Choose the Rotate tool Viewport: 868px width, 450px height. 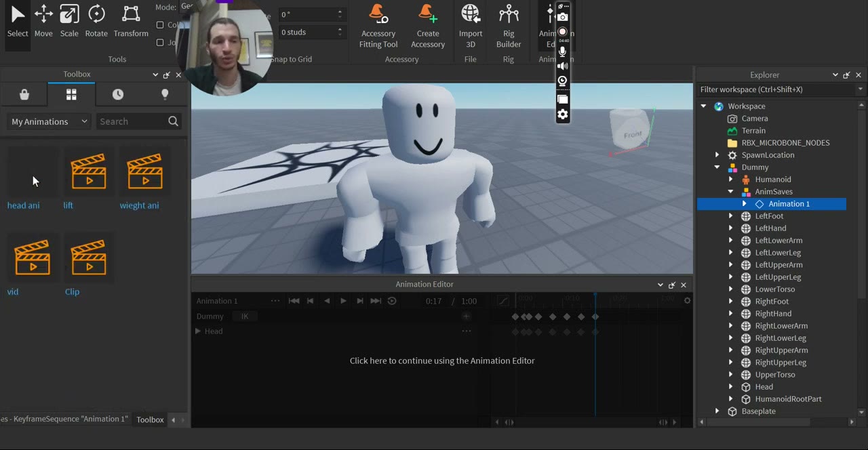click(x=96, y=22)
